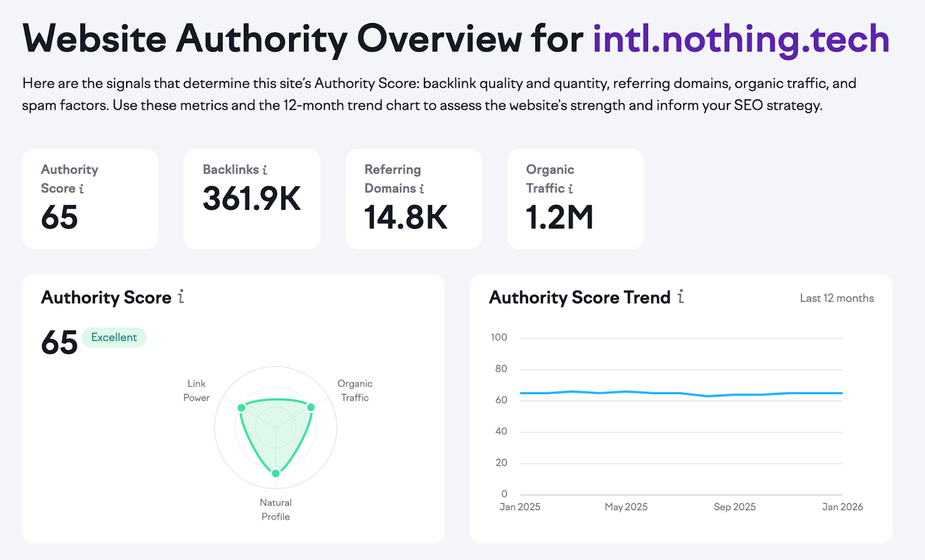
Task: Click info icon beside Authority Score radar panel heading
Action: 181,297
